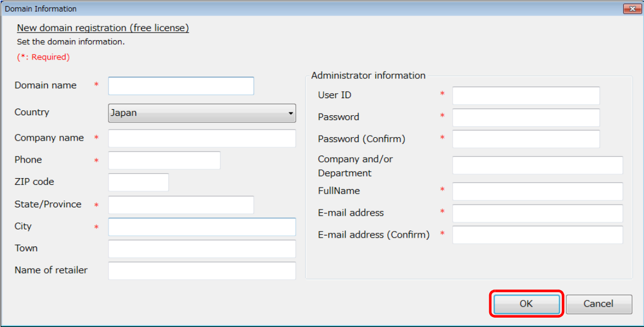Image resolution: width=644 pixels, height=327 pixels.
Task: Click the Town text box
Action: (202, 249)
